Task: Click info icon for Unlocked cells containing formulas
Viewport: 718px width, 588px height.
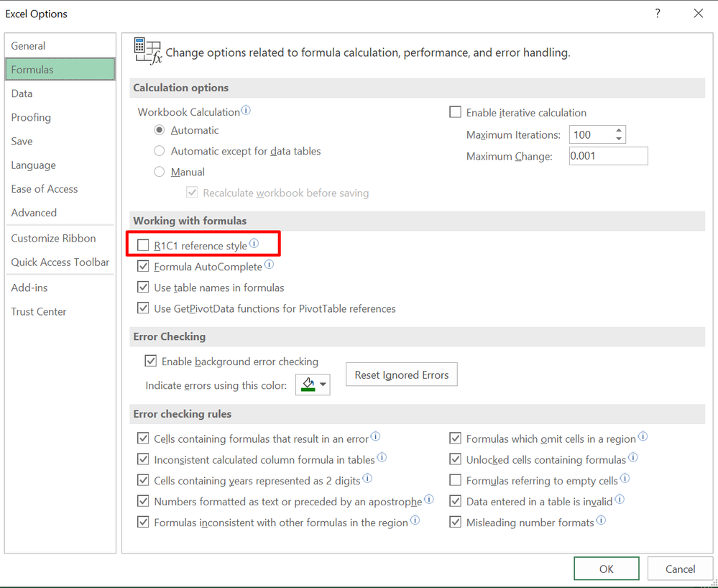Action: [x=632, y=457]
